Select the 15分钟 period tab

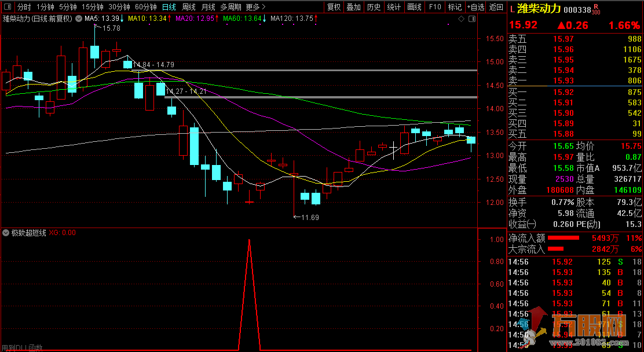click(93, 7)
